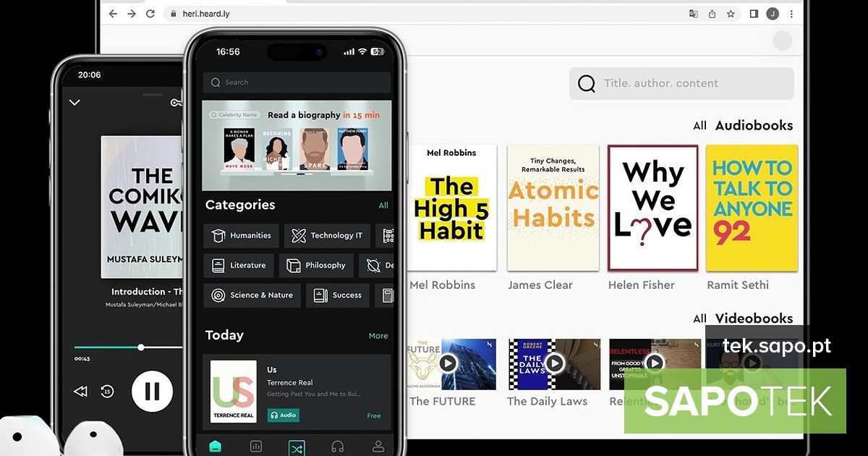The width and height of the screenshot is (868, 456).
Task: Open the headphones tab in bottom bar
Action: click(x=337, y=447)
